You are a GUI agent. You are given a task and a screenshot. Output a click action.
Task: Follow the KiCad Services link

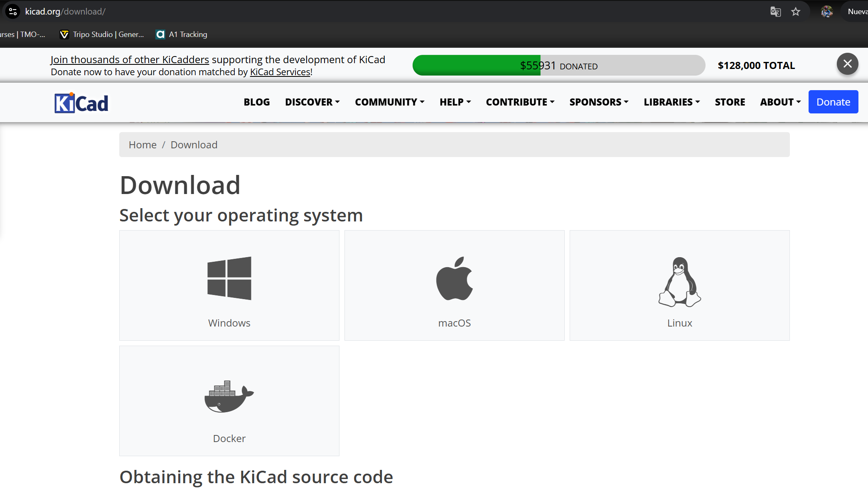[x=280, y=72]
